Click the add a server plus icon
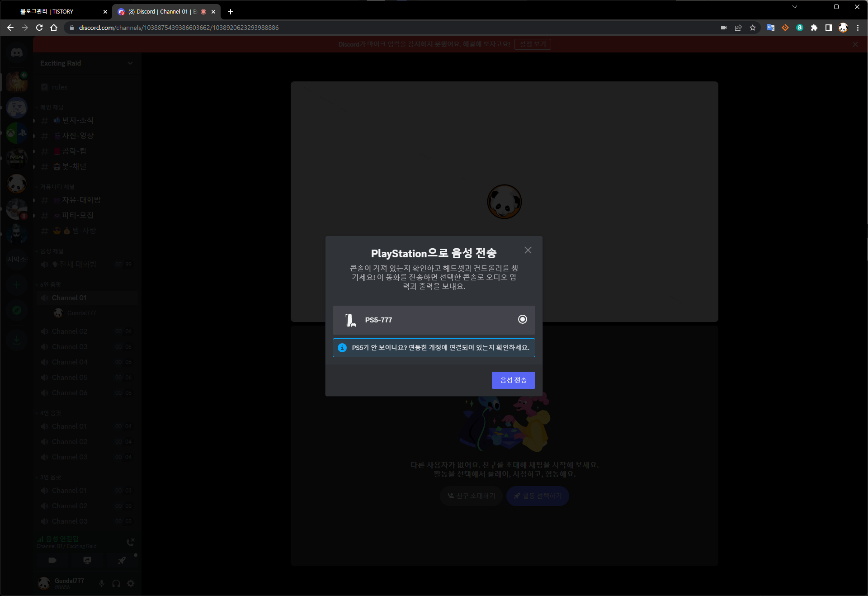The image size is (868, 596). pos(17,285)
